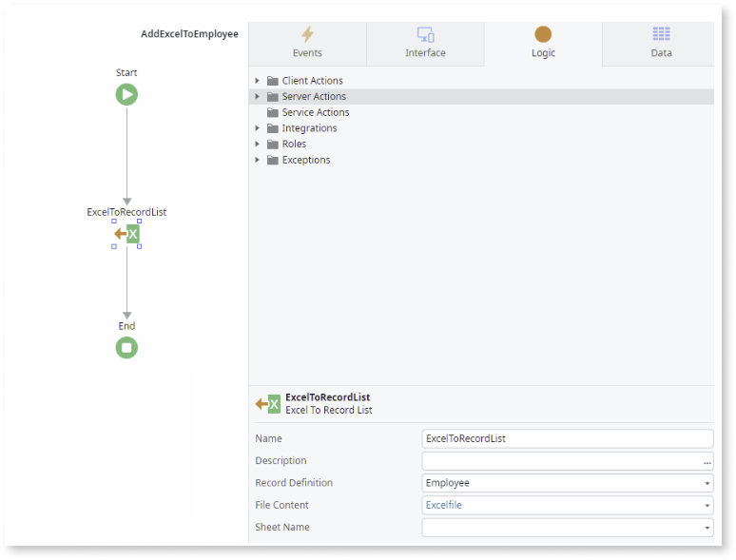
Task: Expand the Exceptions folder arrow
Action: (257, 161)
